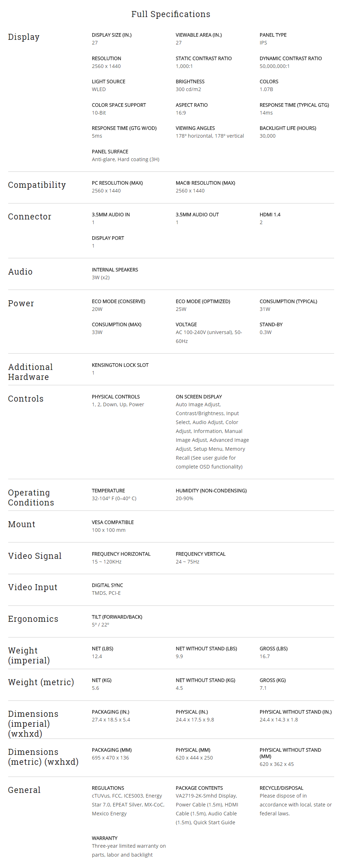342x868 pixels.
Task: Select the Display Port label
Action: click(108, 238)
